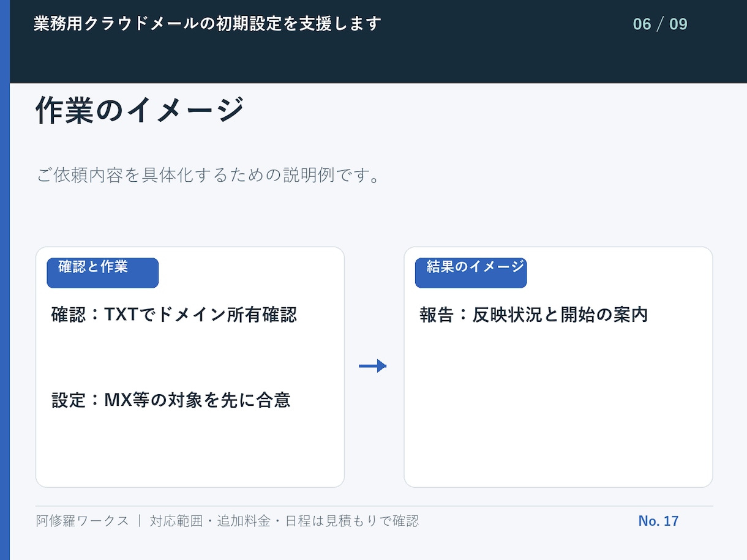Click the 結果のイメージ blue label

click(x=471, y=273)
